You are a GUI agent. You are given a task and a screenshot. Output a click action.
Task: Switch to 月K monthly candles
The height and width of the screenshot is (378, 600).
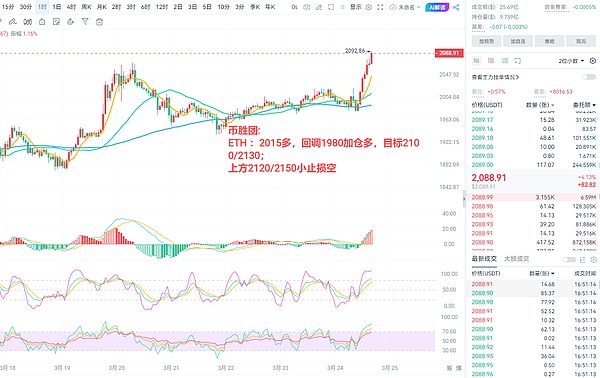click(101, 7)
